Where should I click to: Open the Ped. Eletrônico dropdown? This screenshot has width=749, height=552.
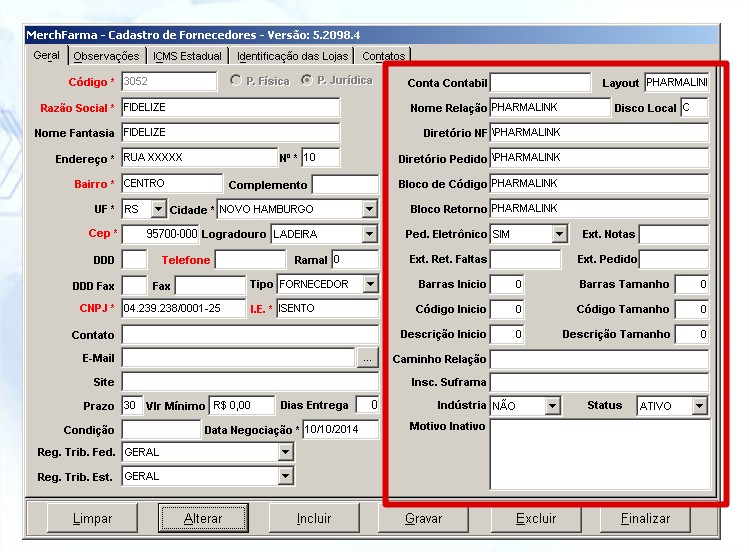[x=559, y=234]
